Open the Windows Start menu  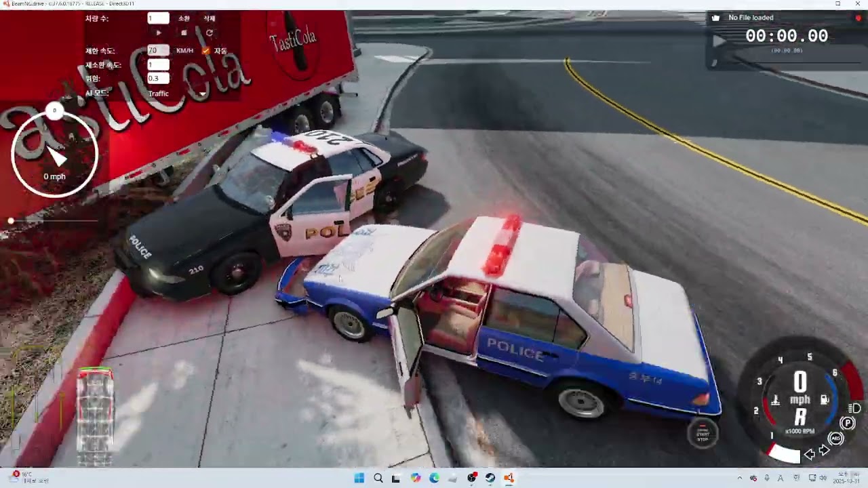pyautogui.click(x=359, y=478)
